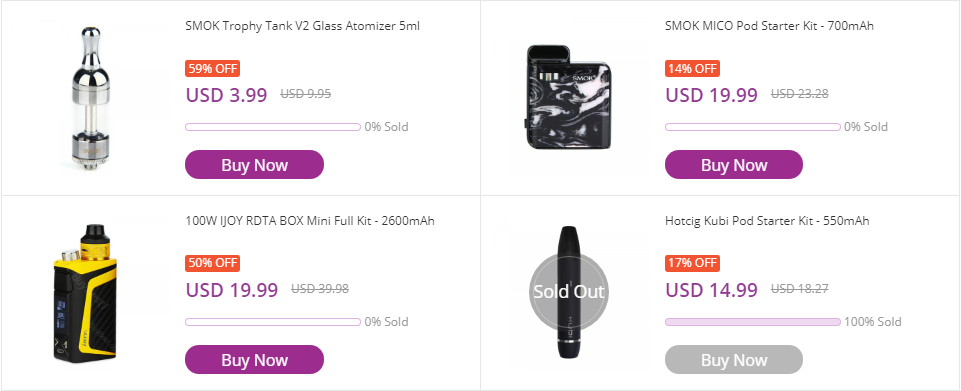Open SMOK MICO Pod Starter Kit title link
Viewport: 961px width, 391px height.
[769, 26]
